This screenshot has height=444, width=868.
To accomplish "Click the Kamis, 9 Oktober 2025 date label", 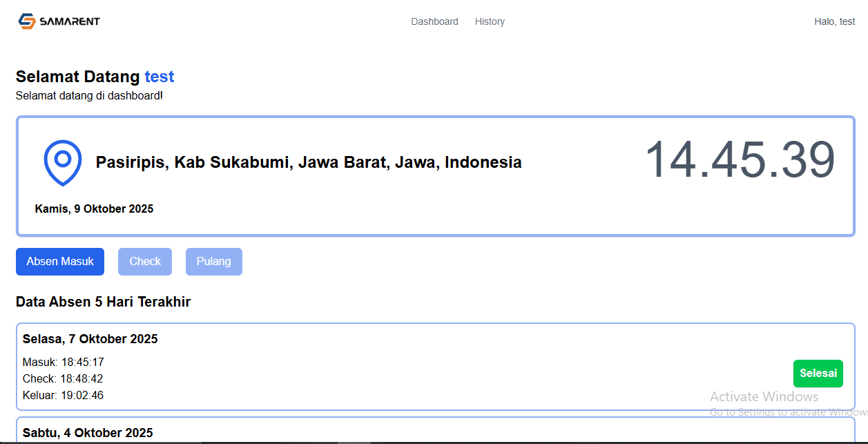I will 94,209.
